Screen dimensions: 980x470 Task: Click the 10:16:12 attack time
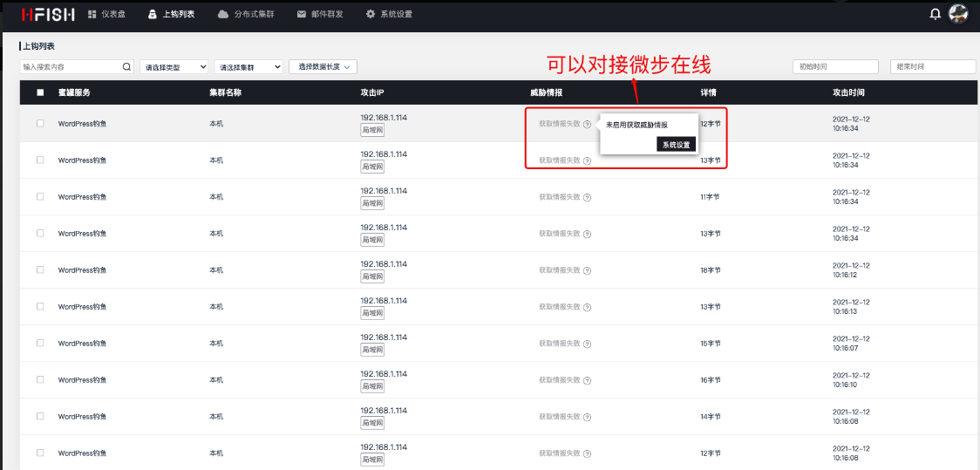[x=851, y=270]
